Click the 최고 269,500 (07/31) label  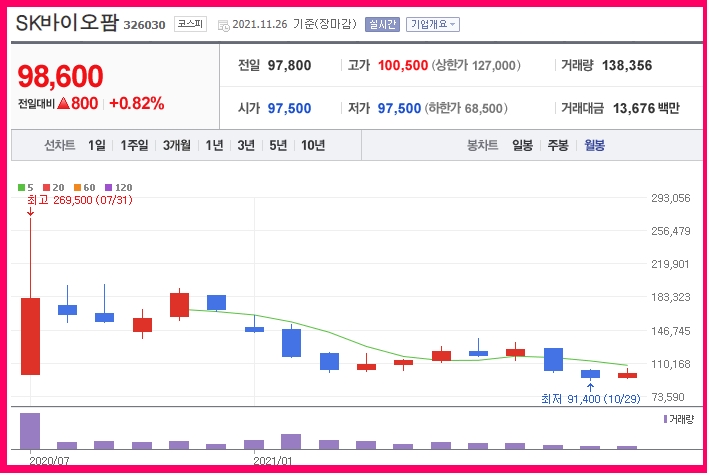coord(80,200)
